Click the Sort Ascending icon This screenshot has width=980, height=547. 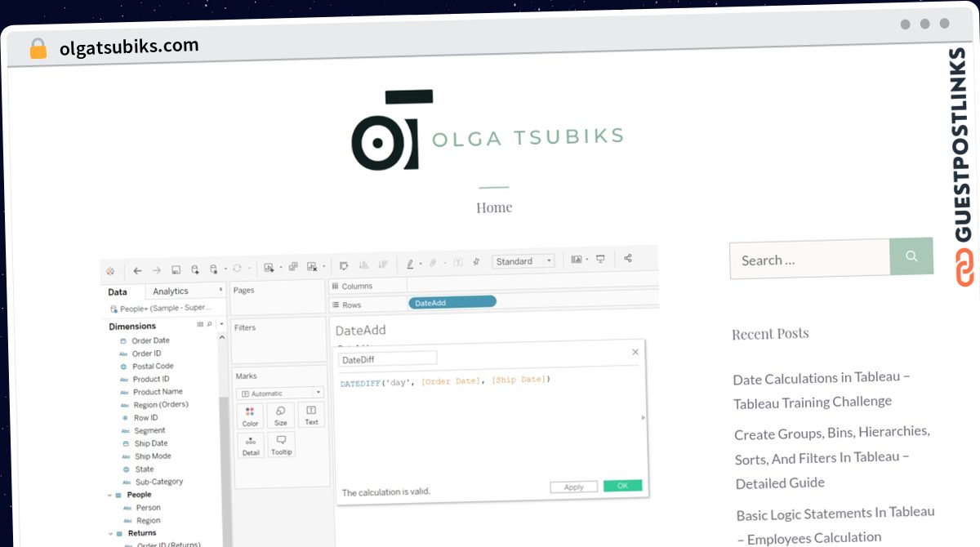click(x=363, y=265)
